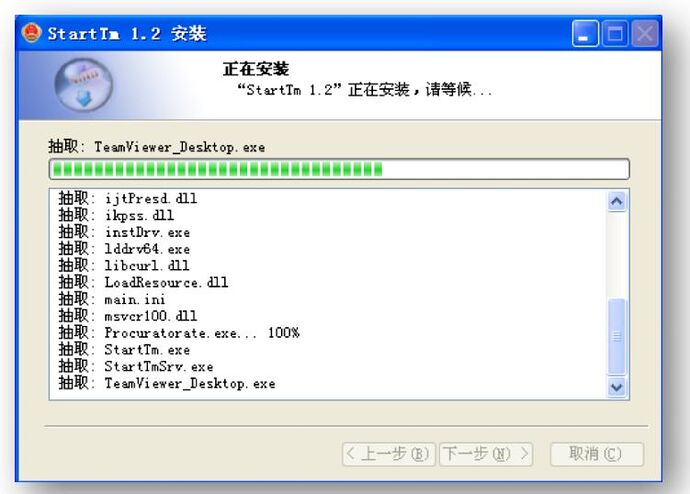This screenshot has height=494, width=690.
Task: Minimize the StartTm 1.2 installer window
Action: pos(587,34)
